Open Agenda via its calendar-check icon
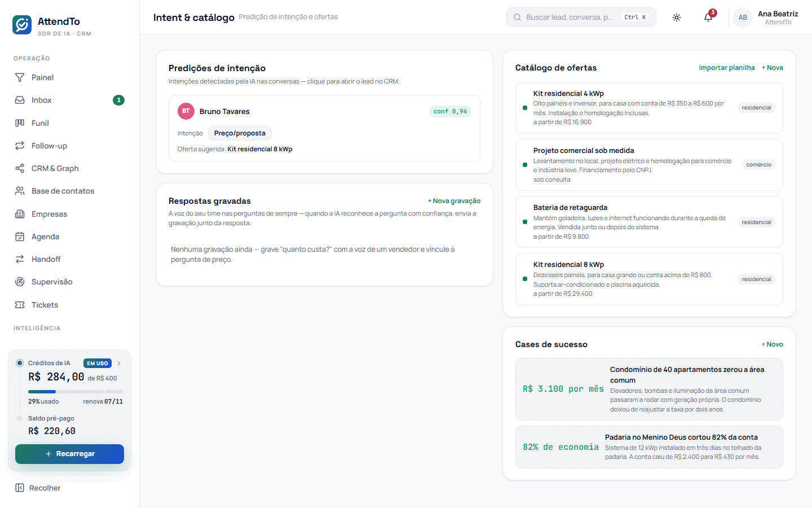The image size is (812, 508). pyautogui.click(x=20, y=237)
